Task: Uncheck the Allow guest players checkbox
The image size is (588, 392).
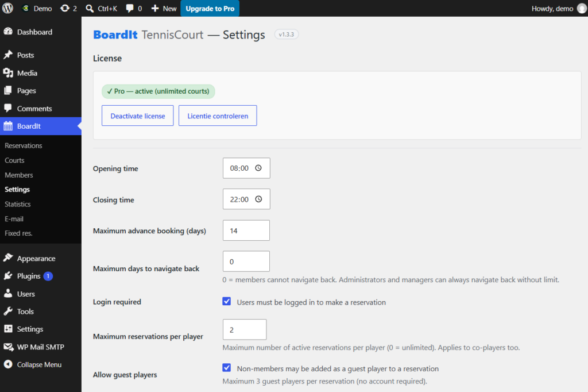Action: pos(226,368)
